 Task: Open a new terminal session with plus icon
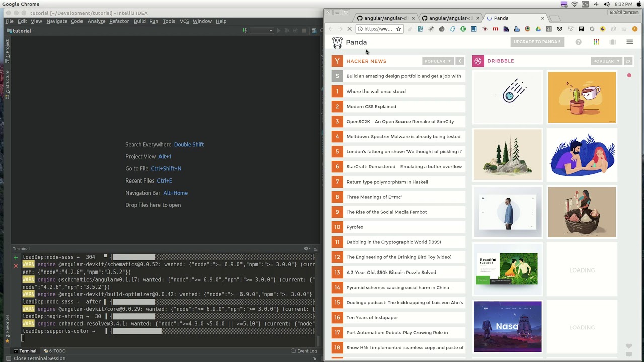[16, 257]
